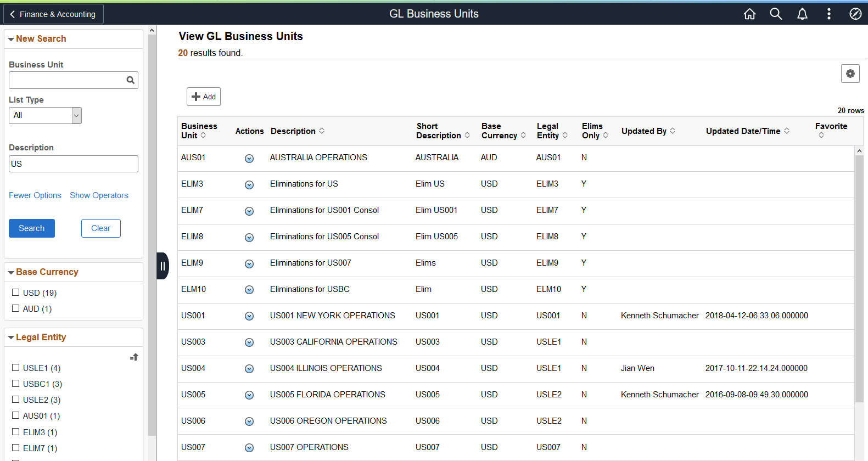Open actions menu for US003 row
The height and width of the screenshot is (461, 868).
point(249,342)
